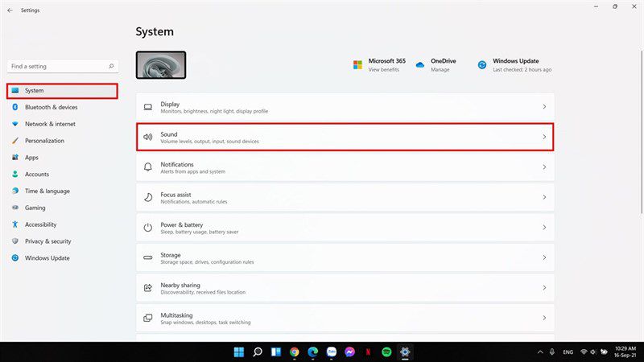Screen dimensions: 644x362
Task: Open Sound volume and devices settings
Action: tap(345, 137)
